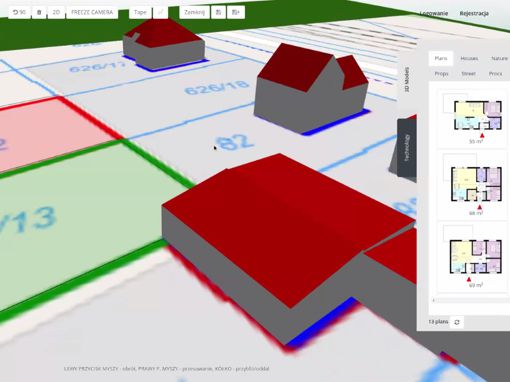
Task: Switch to the Houses tab
Action: tap(469, 58)
